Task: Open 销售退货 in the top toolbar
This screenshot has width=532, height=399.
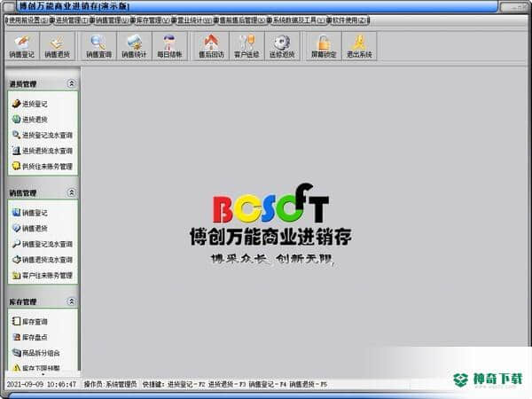Action: coord(57,46)
